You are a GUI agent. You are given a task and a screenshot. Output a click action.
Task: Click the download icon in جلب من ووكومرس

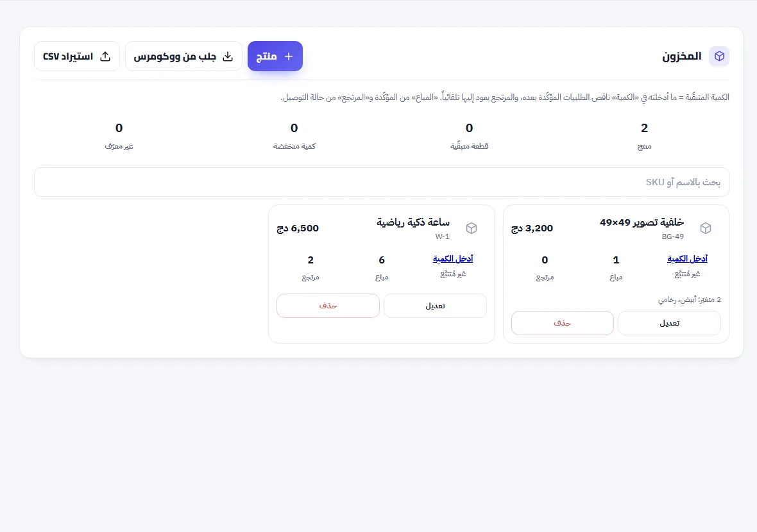click(x=228, y=56)
